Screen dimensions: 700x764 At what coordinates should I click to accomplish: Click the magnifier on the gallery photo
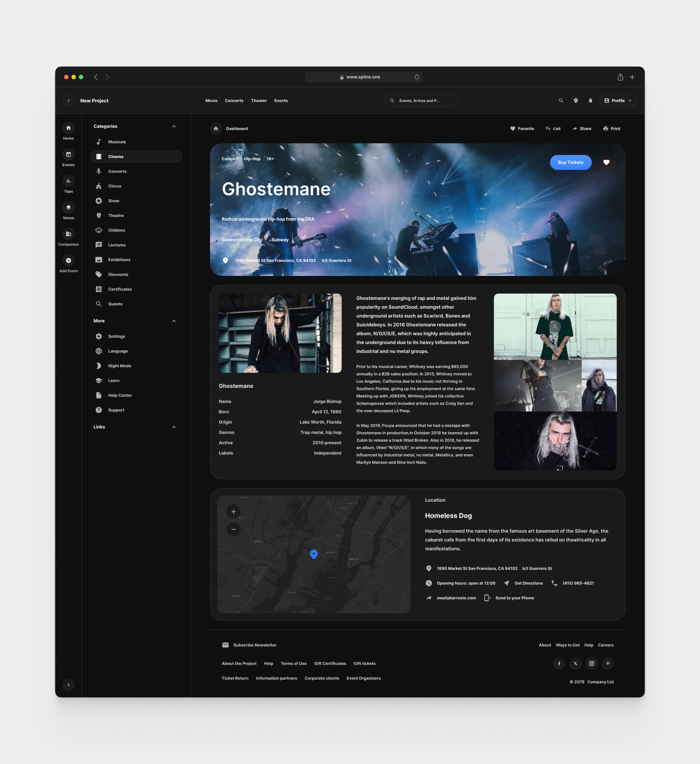tap(555, 327)
